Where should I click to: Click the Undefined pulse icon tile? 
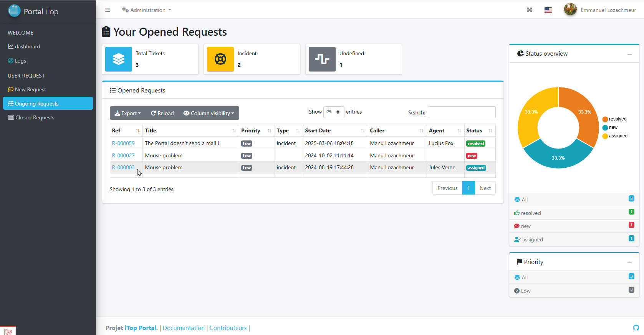click(x=322, y=59)
